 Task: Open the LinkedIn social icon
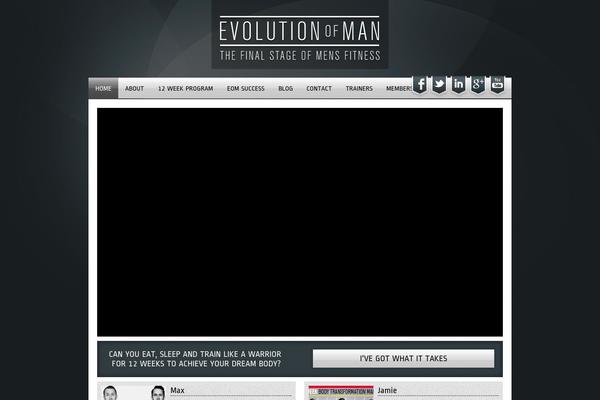pyautogui.click(x=458, y=84)
